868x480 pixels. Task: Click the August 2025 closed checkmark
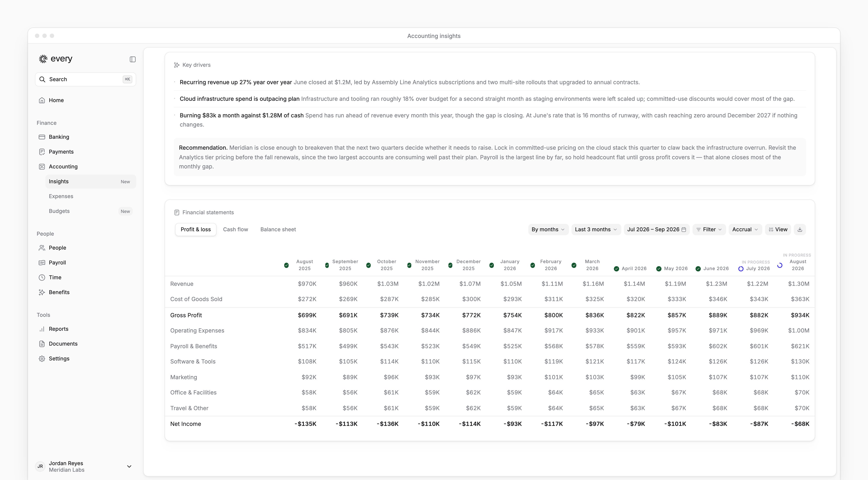[286, 266]
